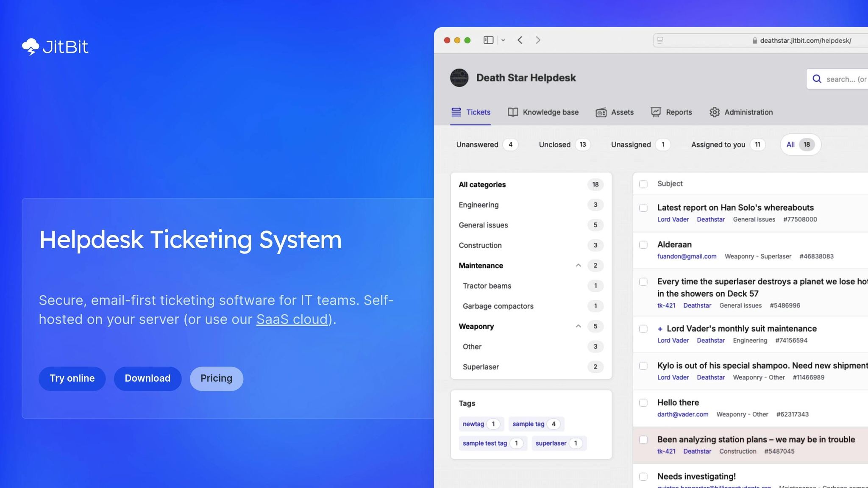Go back with browser back arrow
This screenshot has height=488, width=868.
[520, 40]
